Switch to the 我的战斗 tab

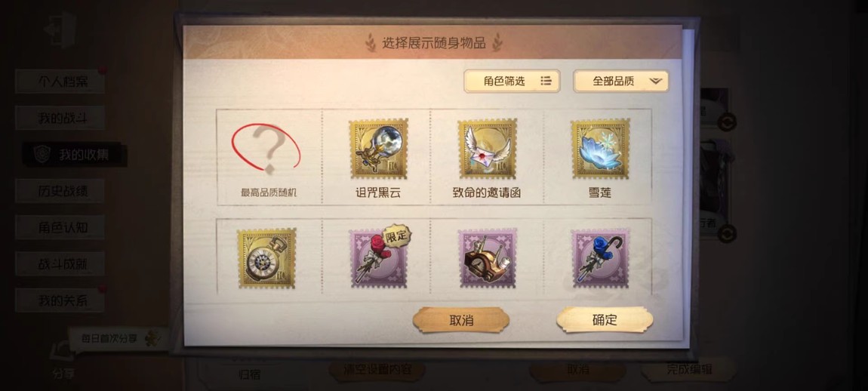click(60, 118)
